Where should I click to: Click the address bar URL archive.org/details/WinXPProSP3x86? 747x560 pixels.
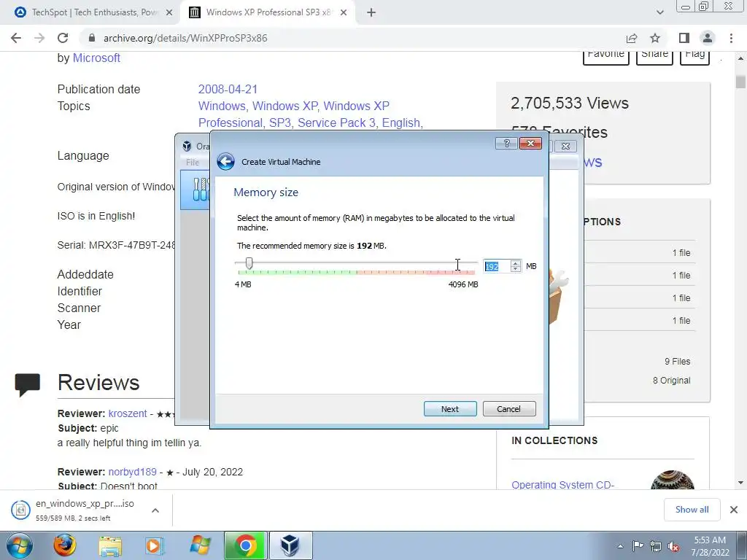pos(185,38)
